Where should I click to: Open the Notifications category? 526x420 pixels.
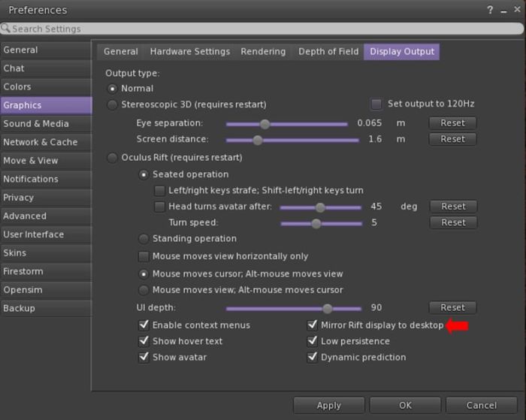pyautogui.click(x=46, y=179)
